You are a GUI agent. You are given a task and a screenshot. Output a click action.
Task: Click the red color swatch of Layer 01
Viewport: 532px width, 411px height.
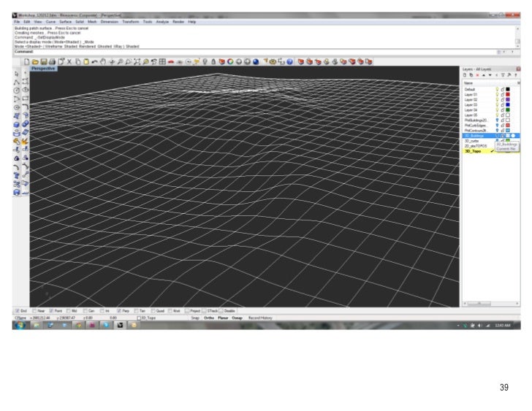(x=508, y=94)
